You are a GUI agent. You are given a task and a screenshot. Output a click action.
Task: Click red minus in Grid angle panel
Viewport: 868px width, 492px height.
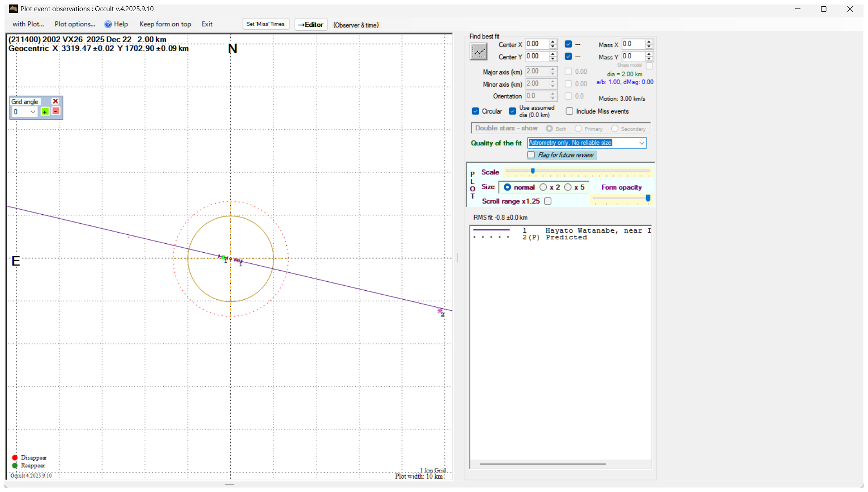[x=56, y=111]
